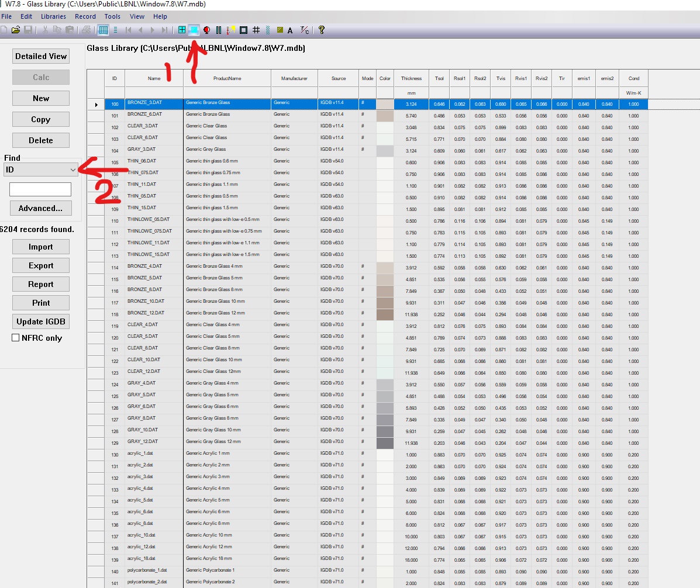700x588 pixels.
Task: Open the Libraries menu
Action: (54, 16)
